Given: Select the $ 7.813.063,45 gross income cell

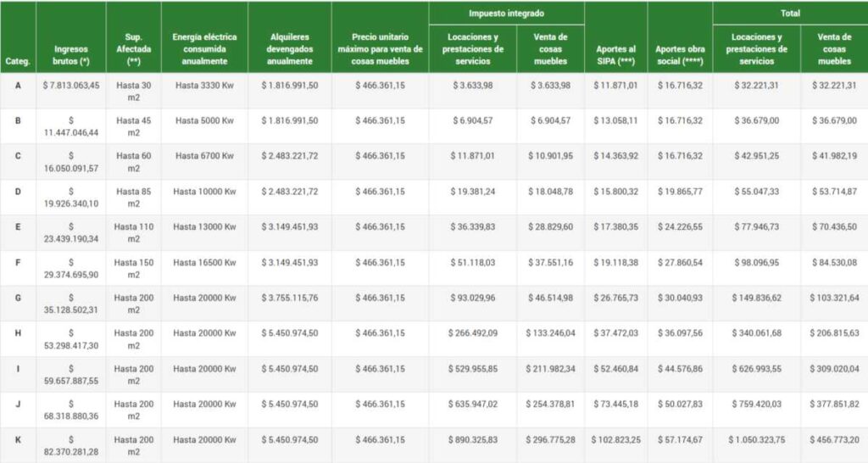Looking at the screenshot, I should (71, 86).
